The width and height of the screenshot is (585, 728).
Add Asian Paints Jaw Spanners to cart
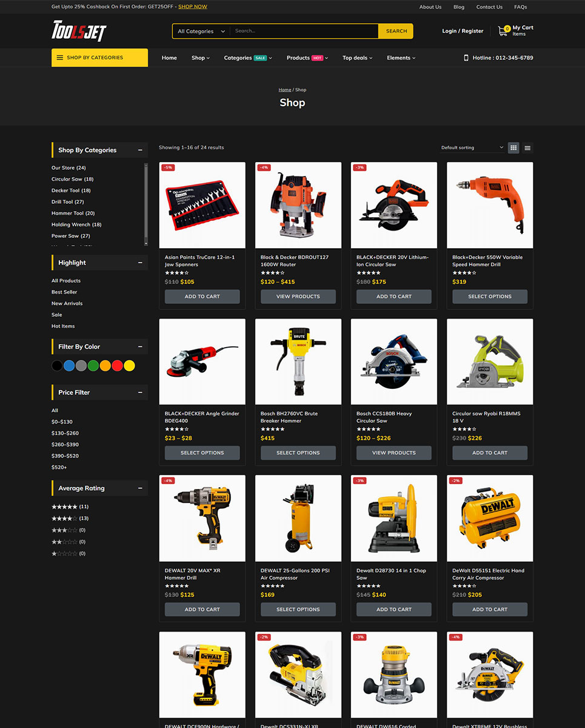[202, 297]
